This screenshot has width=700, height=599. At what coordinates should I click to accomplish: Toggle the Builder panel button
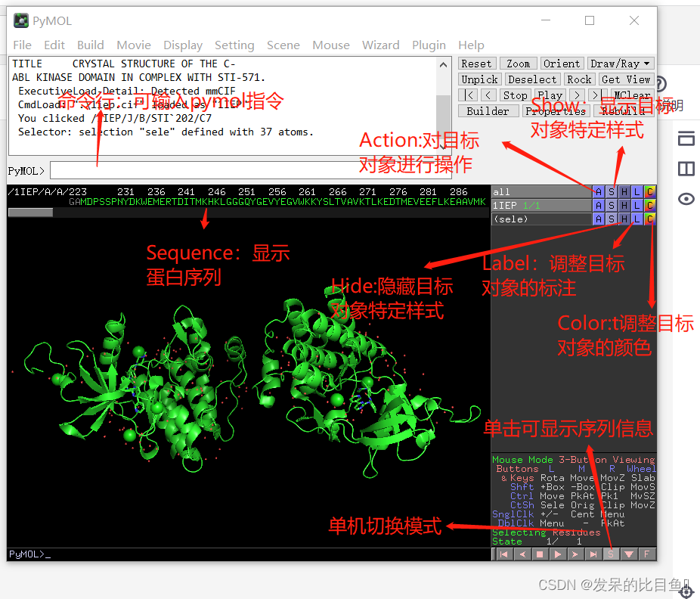[x=488, y=111]
